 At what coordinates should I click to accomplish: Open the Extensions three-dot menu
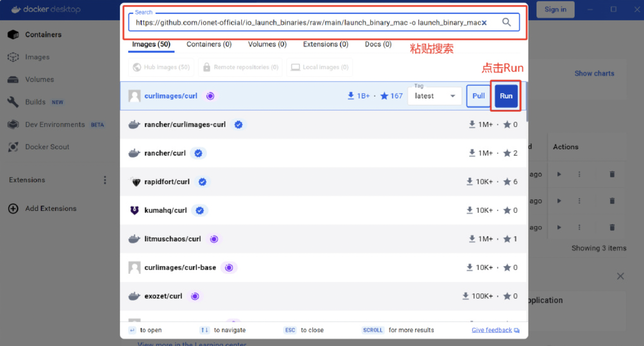[x=105, y=180]
